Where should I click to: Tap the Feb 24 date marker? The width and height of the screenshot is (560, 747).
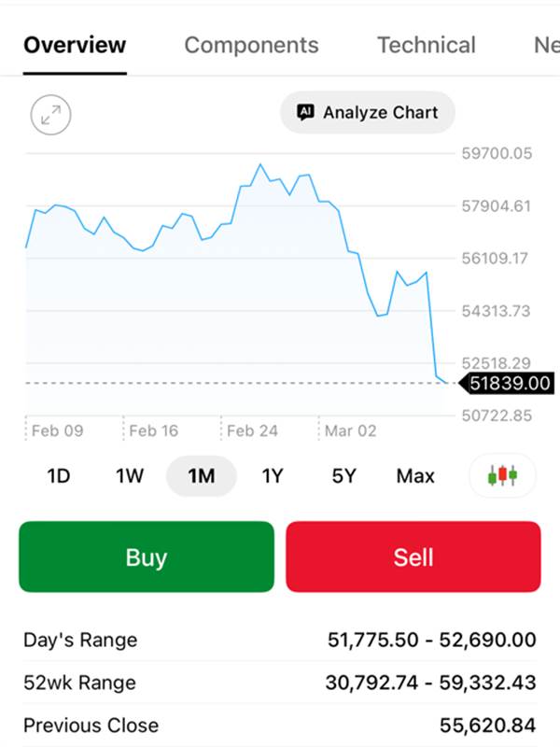pyautogui.click(x=252, y=430)
